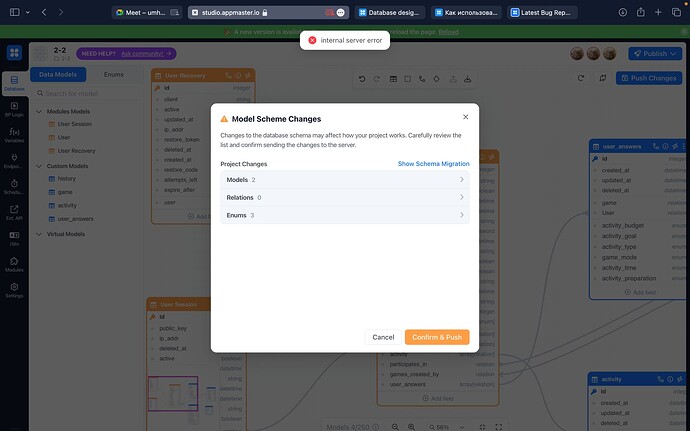This screenshot has height=431, width=690.
Task: Open BP Logic section in sidebar
Action: pos(14,109)
